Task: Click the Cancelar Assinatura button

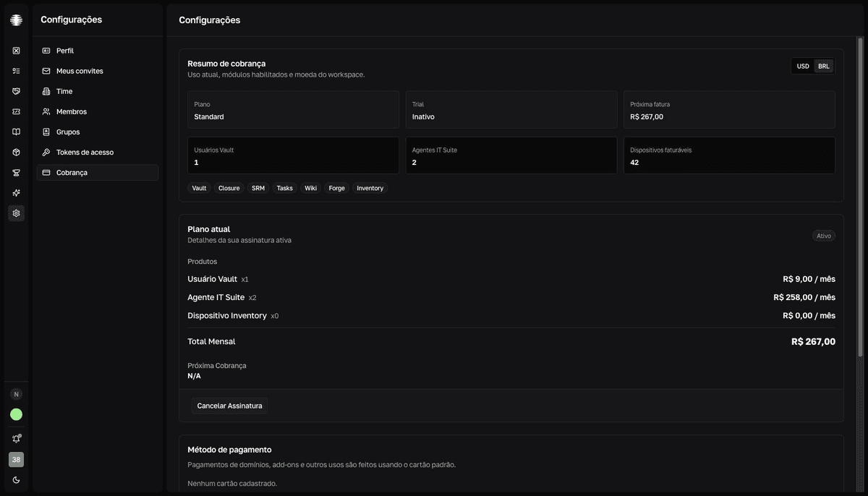Action: tap(229, 406)
